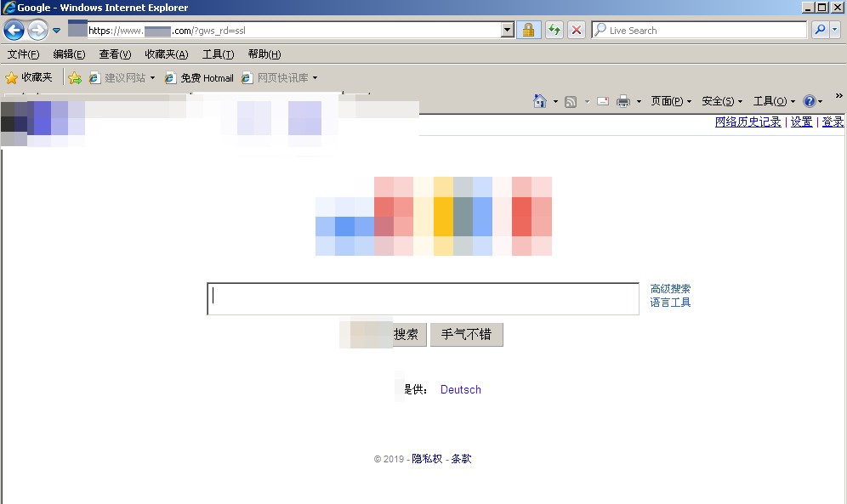Open the 建议网站 favorites link

point(117,77)
